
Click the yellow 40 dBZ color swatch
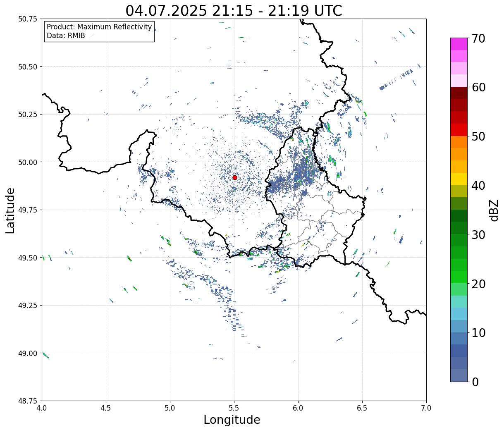(459, 179)
